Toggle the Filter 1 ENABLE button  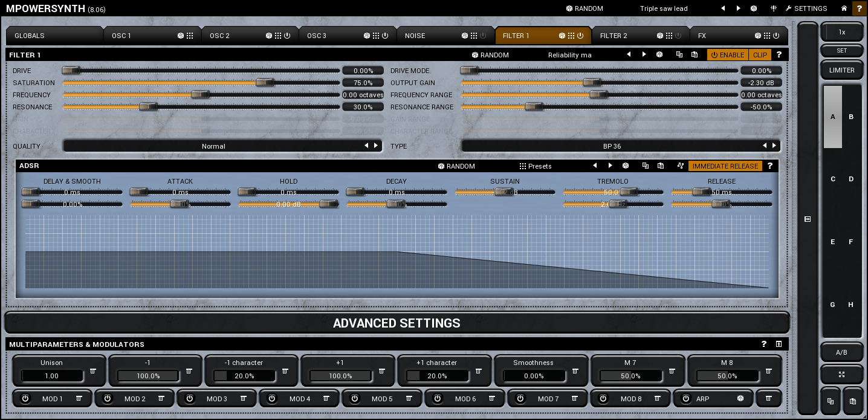[728, 55]
